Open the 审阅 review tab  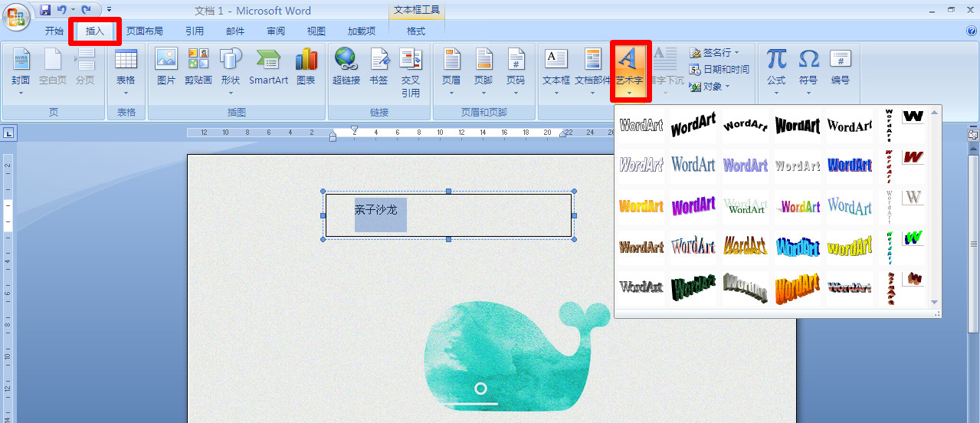[276, 31]
